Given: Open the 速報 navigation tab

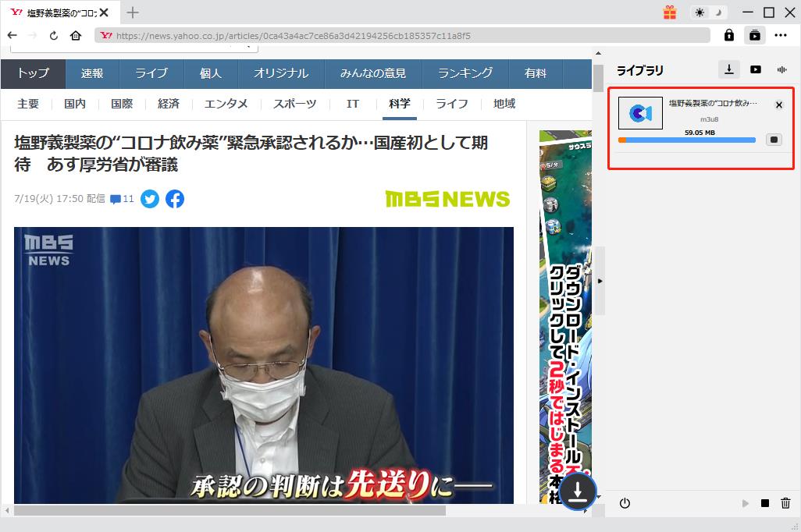Looking at the screenshot, I should tap(92, 73).
